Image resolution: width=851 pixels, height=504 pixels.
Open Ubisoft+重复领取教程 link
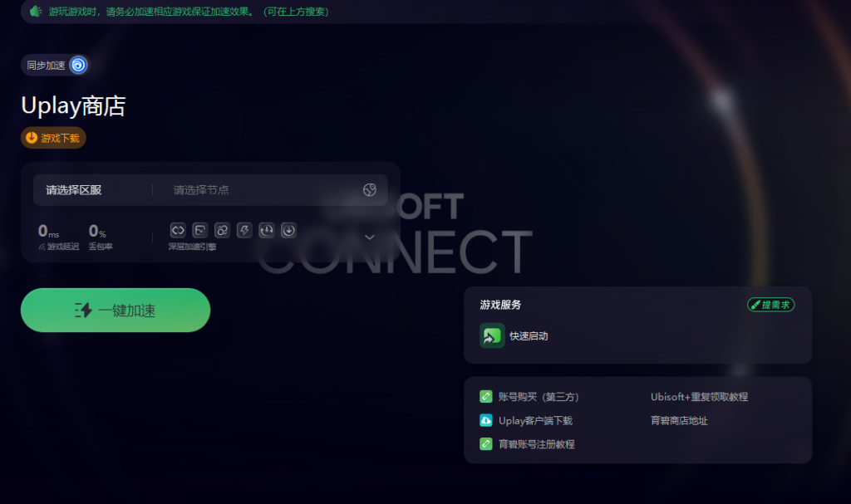699,397
